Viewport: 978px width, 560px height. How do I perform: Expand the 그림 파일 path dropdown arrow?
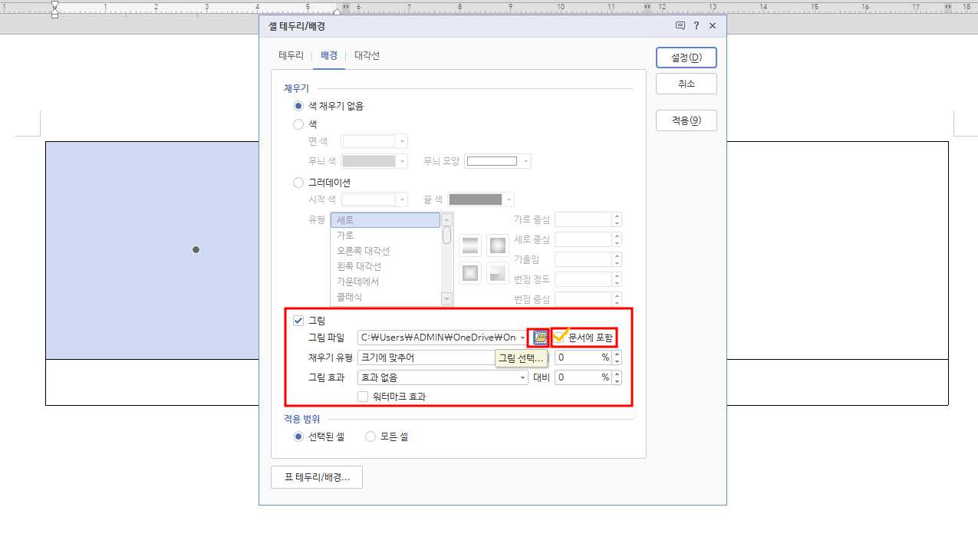pos(523,338)
